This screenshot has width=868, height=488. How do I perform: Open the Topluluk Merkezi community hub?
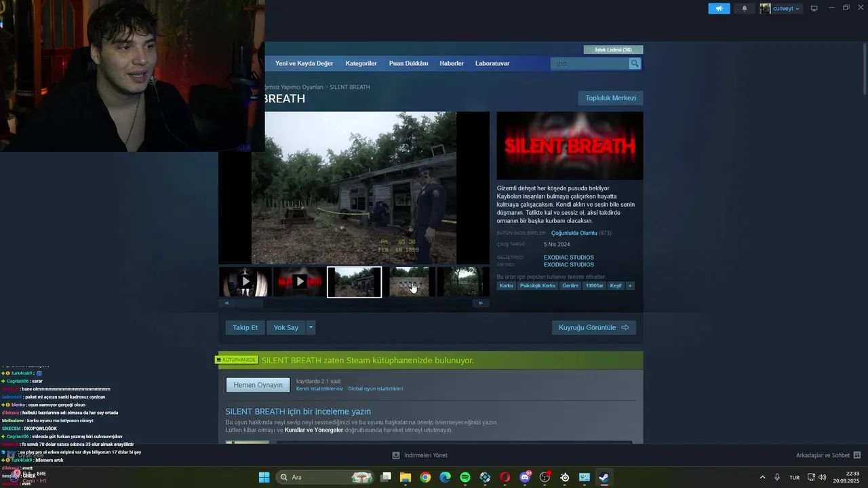pyautogui.click(x=610, y=98)
